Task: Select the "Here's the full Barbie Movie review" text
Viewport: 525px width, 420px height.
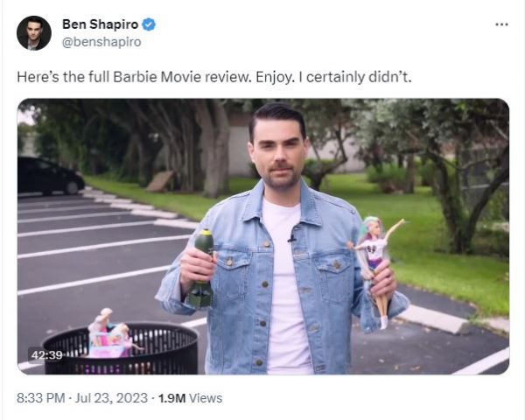Action: (134, 77)
